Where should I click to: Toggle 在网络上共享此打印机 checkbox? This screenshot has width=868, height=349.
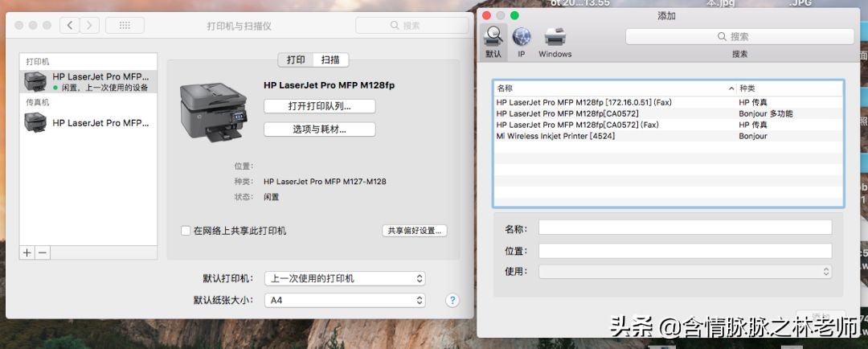pyautogui.click(x=186, y=231)
